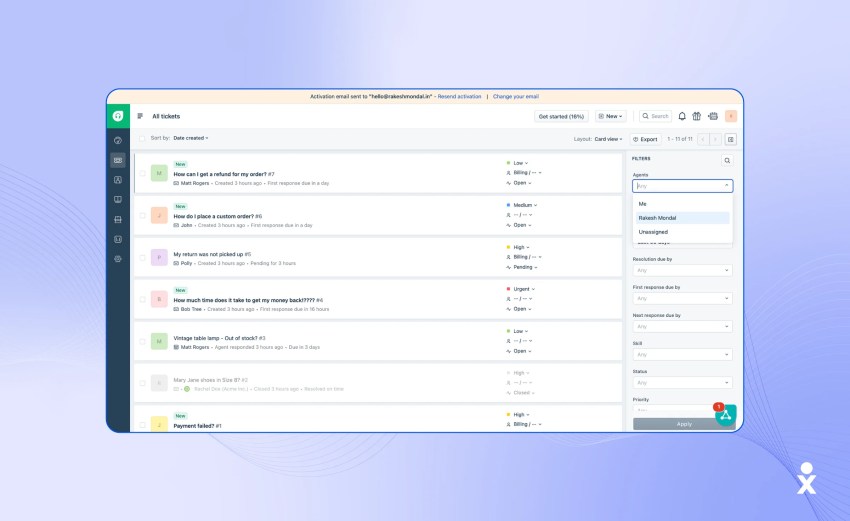Change Low priority on refund ticket #7
850x521 pixels.
coord(518,163)
